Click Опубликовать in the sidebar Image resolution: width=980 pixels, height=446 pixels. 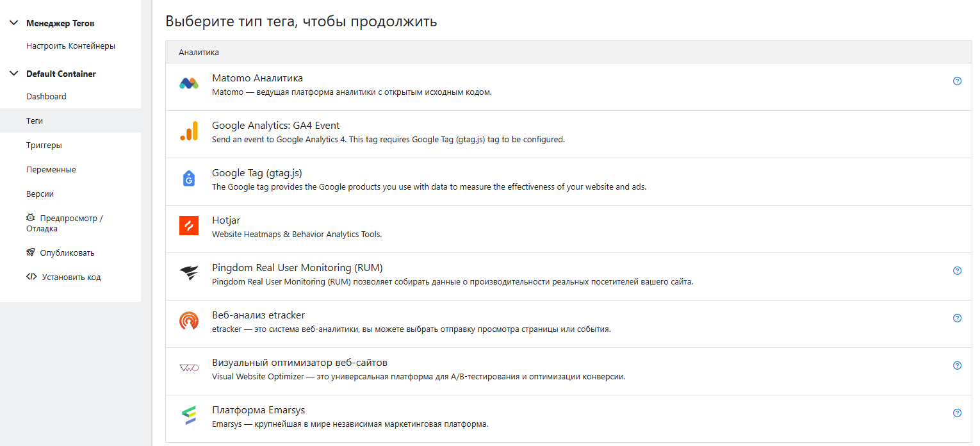(67, 253)
